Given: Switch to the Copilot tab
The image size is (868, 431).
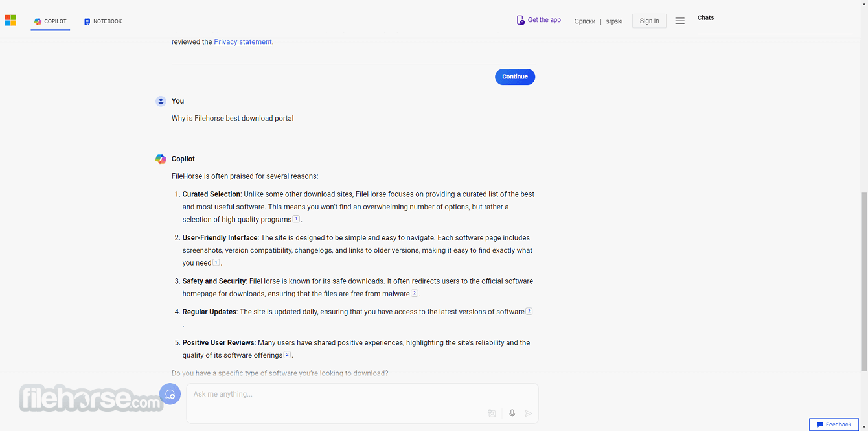Looking at the screenshot, I should pos(51,21).
